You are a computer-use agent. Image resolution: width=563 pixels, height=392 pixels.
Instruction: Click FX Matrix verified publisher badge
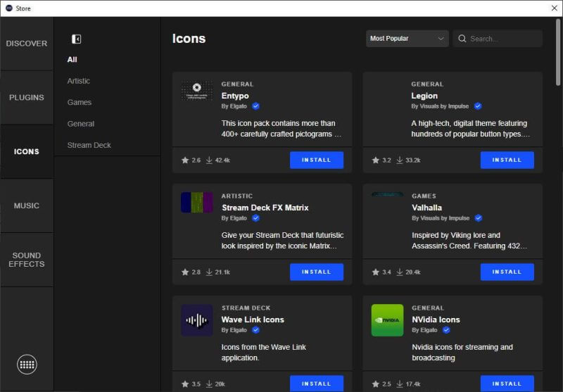[255, 218]
